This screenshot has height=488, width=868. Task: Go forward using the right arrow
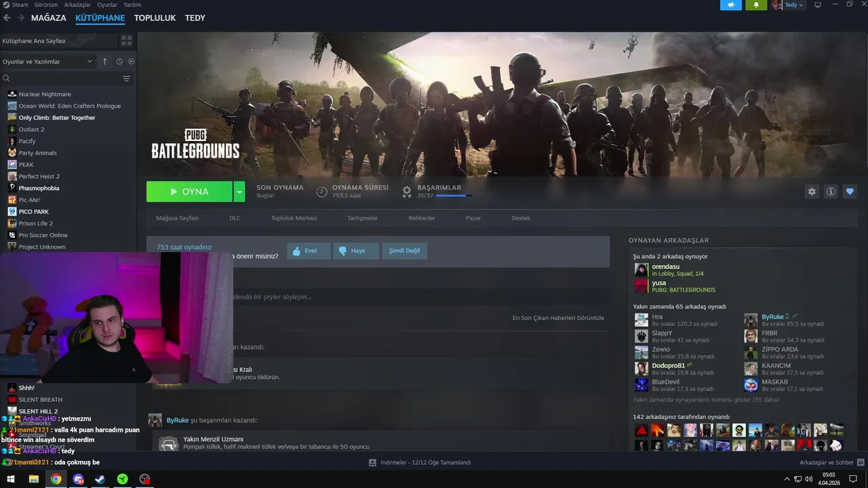coord(21,18)
